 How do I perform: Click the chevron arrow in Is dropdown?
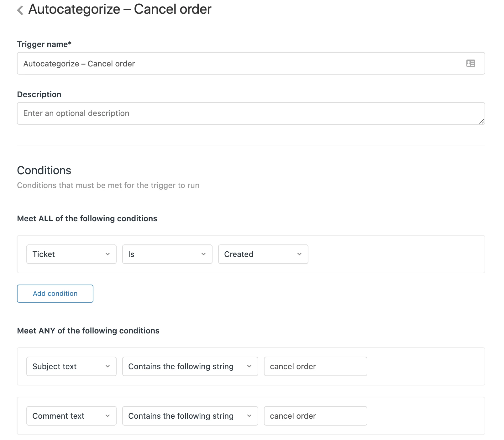pos(203,254)
